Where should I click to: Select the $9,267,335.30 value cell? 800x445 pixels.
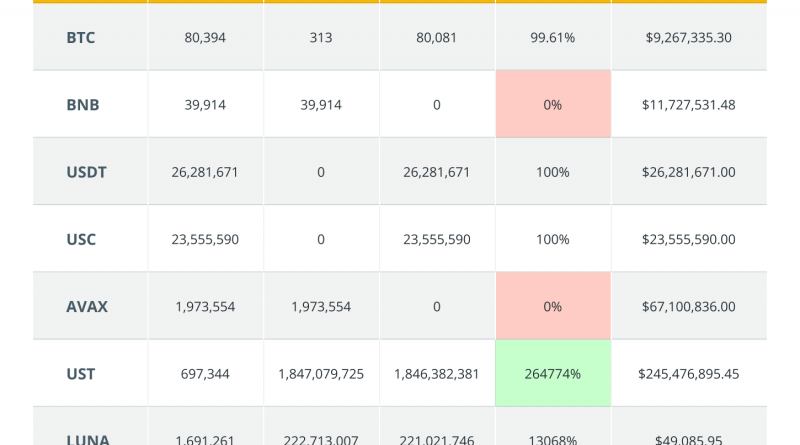[x=689, y=37]
